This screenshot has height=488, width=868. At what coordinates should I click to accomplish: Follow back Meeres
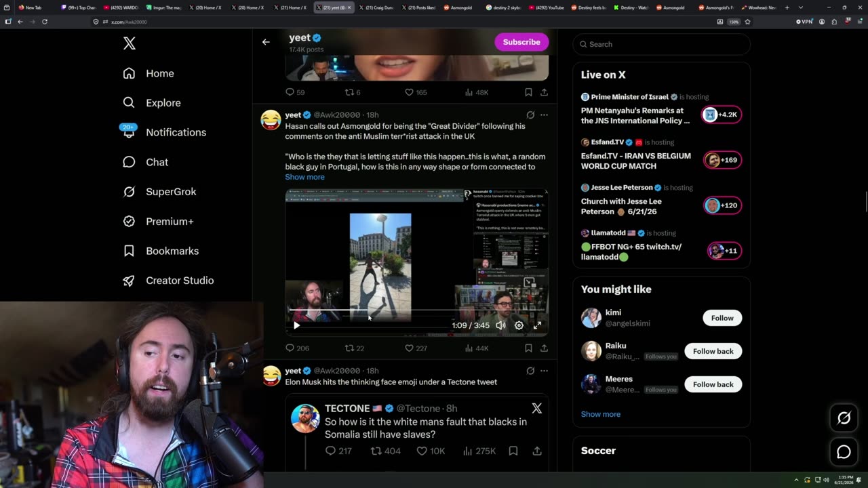(713, 384)
